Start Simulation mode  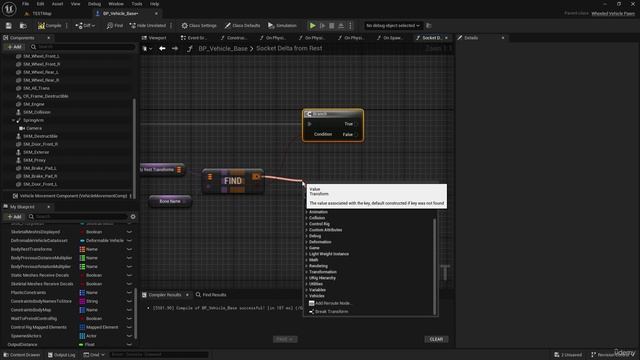(x=282, y=26)
